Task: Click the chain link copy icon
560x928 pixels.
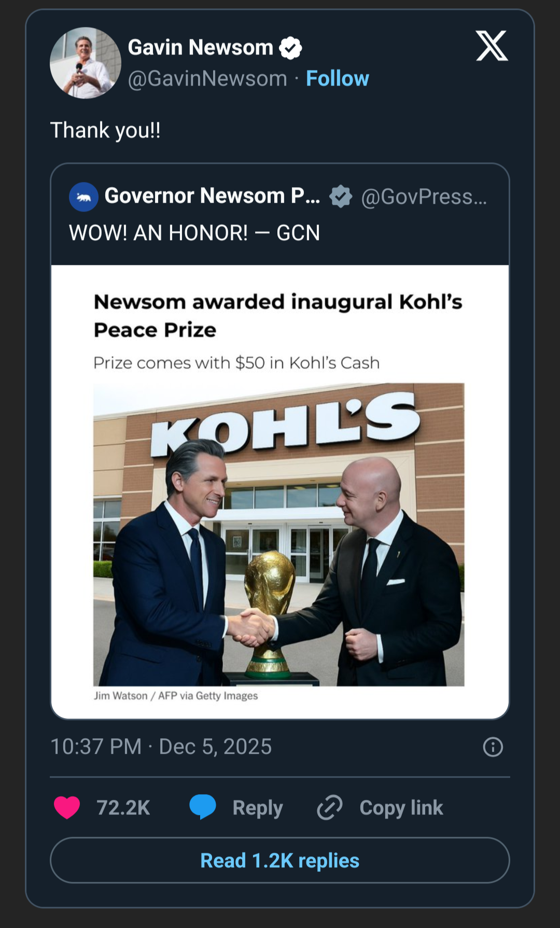Action: click(330, 807)
